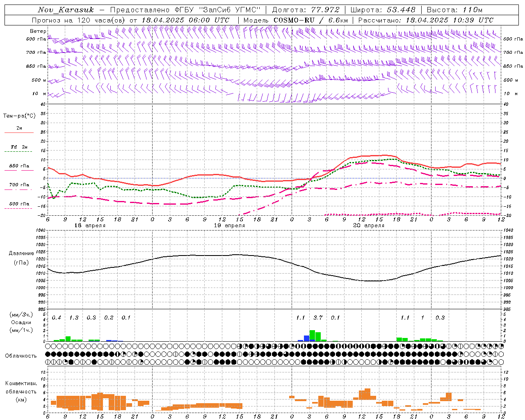This screenshot has height=420, width=525.
Task: Click the tallest orange convective cloud bar
Action: [x=367, y=394]
